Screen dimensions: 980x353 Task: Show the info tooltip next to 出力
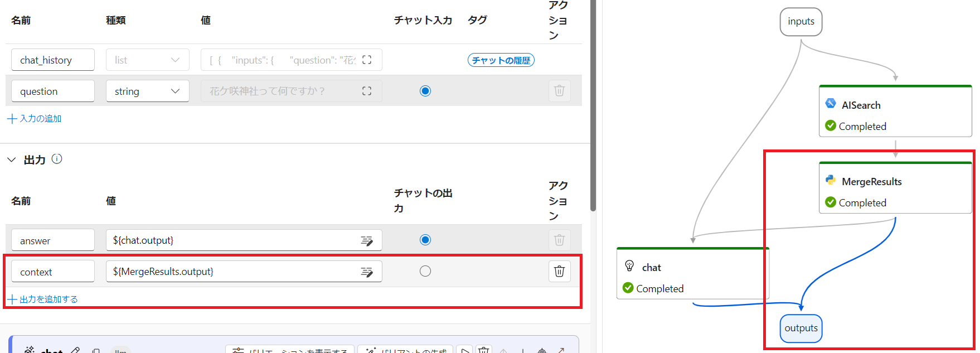57,159
